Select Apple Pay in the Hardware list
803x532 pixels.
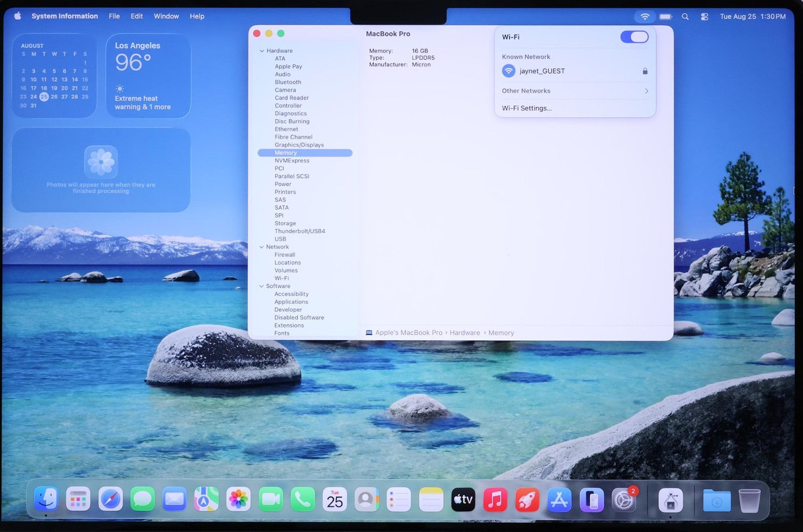click(x=289, y=66)
